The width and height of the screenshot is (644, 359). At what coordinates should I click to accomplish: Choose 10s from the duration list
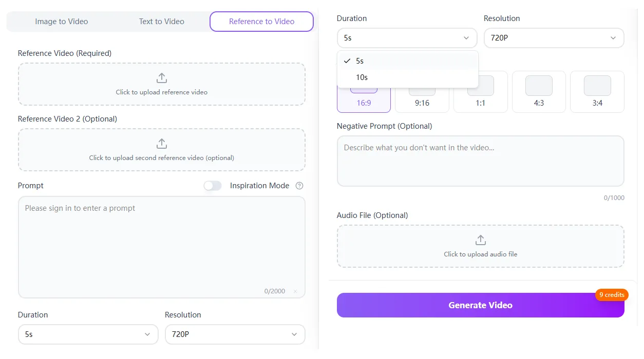[x=362, y=77]
